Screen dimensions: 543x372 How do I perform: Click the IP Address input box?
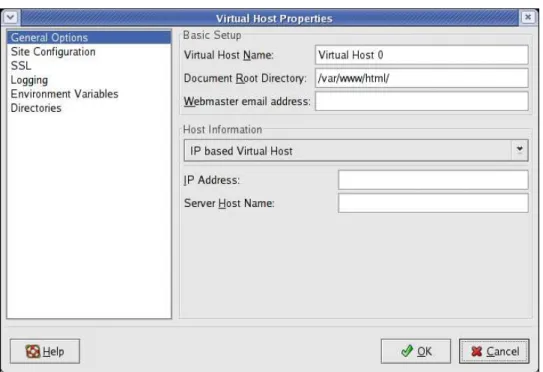[x=433, y=180]
